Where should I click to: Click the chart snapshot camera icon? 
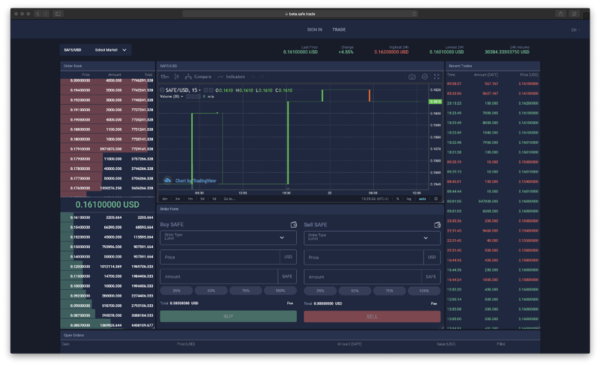412,77
